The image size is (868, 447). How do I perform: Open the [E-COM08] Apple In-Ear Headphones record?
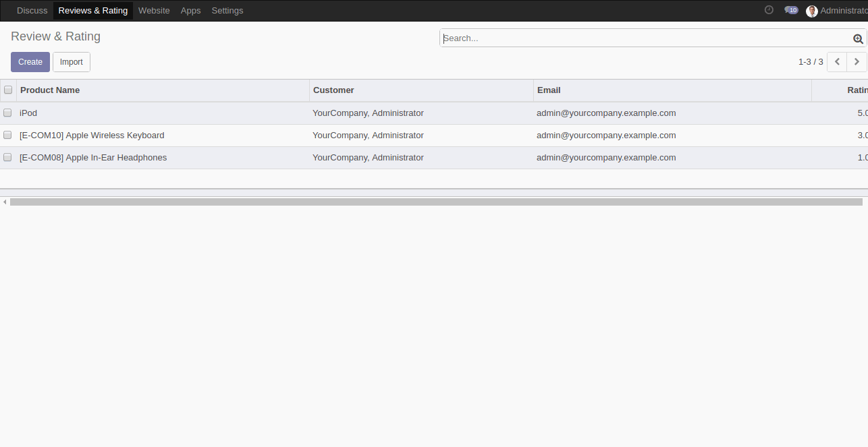(x=93, y=158)
